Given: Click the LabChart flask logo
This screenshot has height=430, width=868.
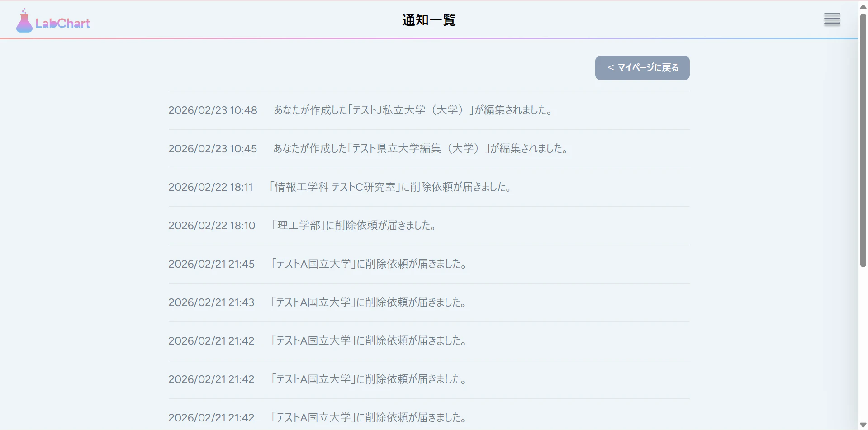Looking at the screenshot, I should (x=53, y=21).
